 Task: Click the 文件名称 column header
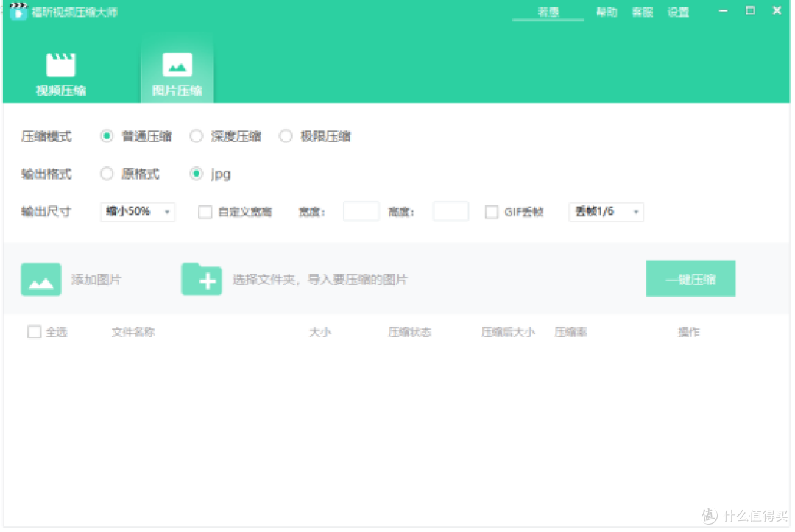pos(133,333)
